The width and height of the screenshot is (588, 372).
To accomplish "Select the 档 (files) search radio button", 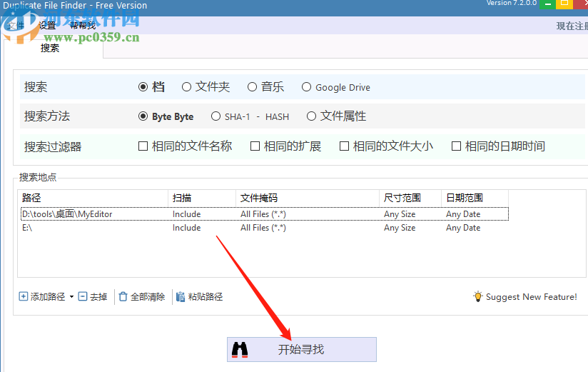I will click(143, 87).
